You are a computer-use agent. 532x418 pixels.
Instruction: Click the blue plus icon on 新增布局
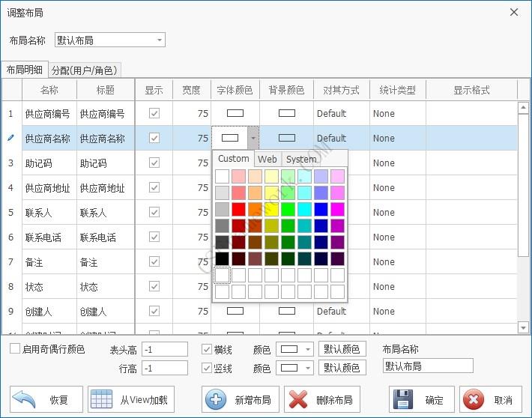tap(216, 399)
